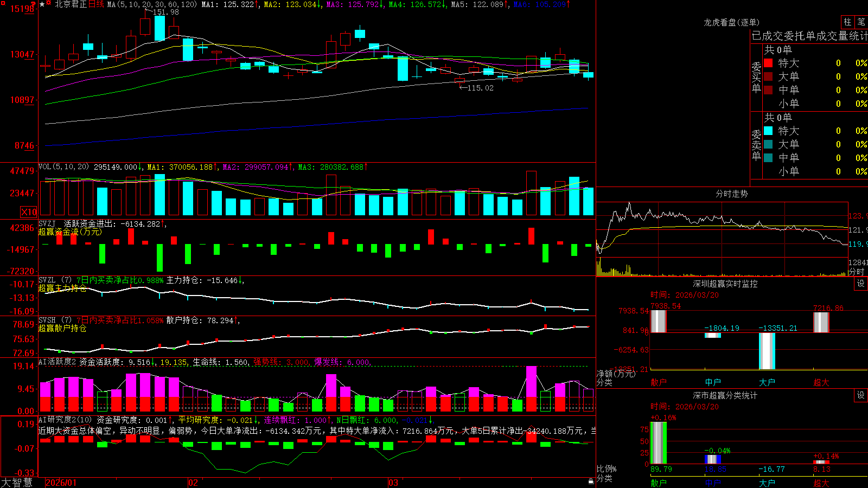The height and width of the screenshot is (488, 868).
Task: Click the 超赢主力持仓 label
Action: click(62, 288)
